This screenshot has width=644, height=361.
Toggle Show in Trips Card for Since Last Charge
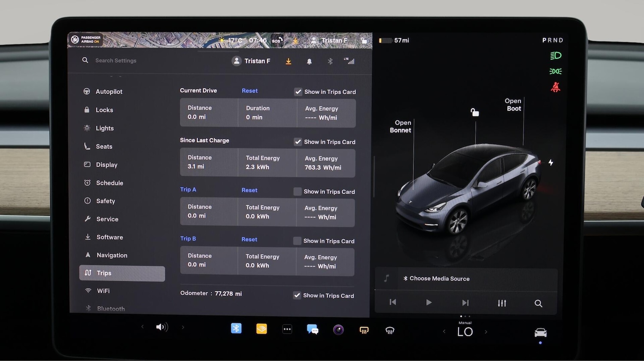(298, 142)
